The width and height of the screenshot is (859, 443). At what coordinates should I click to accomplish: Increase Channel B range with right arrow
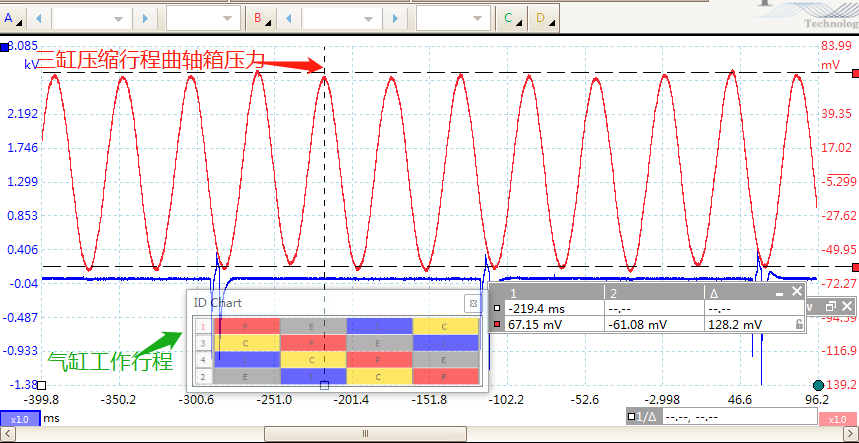394,19
